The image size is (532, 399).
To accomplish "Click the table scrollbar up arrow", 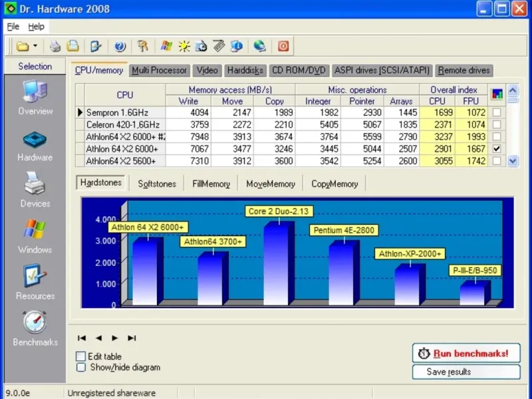I will (513, 90).
